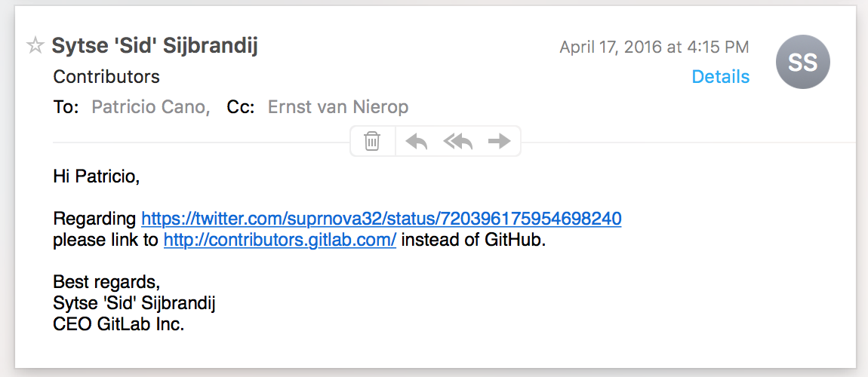Viewport: 868px width, 377px height.
Task: Select Cc recipient Ernst van Nierop
Action: coord(338,107)
